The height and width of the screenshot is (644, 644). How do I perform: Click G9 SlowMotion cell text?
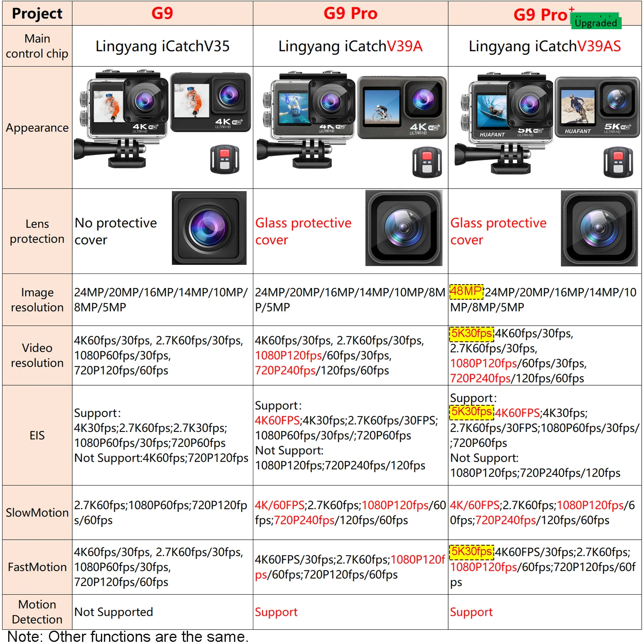pyautogui.click(x=161, y=513)
